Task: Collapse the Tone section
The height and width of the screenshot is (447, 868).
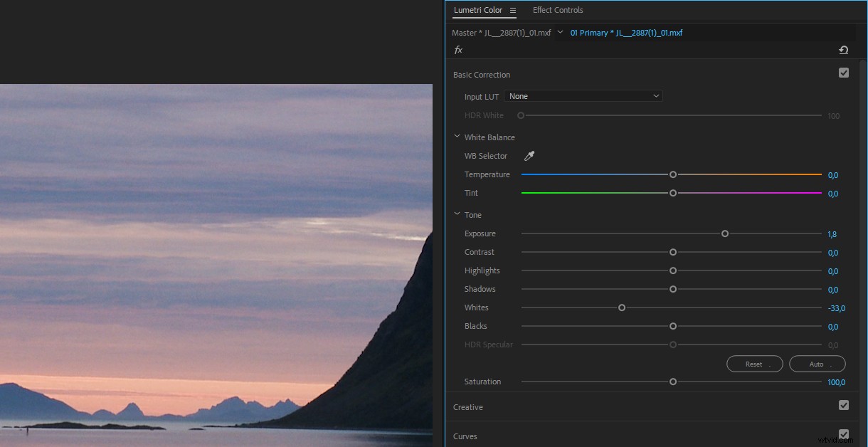Action: 457,214
